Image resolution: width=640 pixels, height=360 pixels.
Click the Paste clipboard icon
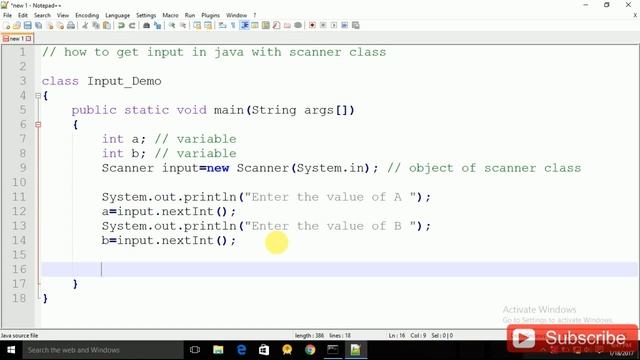click(107, 25)
